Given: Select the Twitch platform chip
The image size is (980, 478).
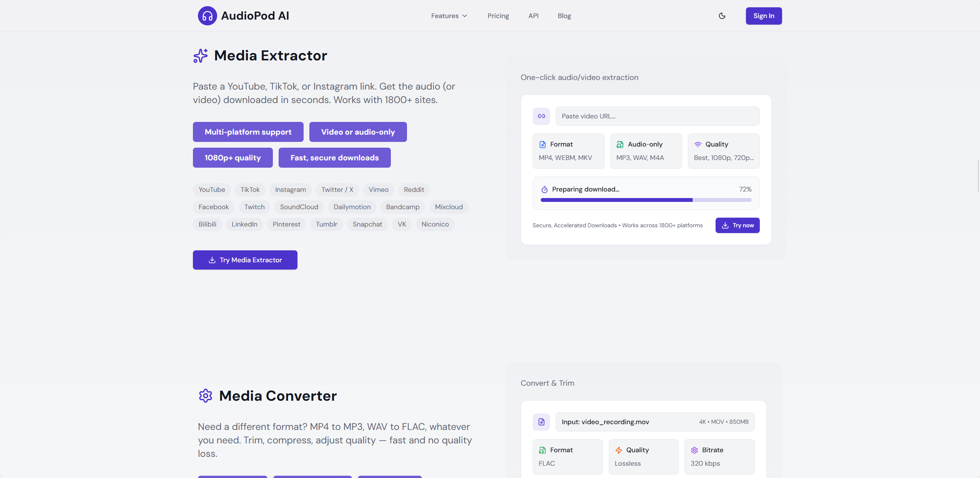Looking at the screenshot, I should [254, 207].
